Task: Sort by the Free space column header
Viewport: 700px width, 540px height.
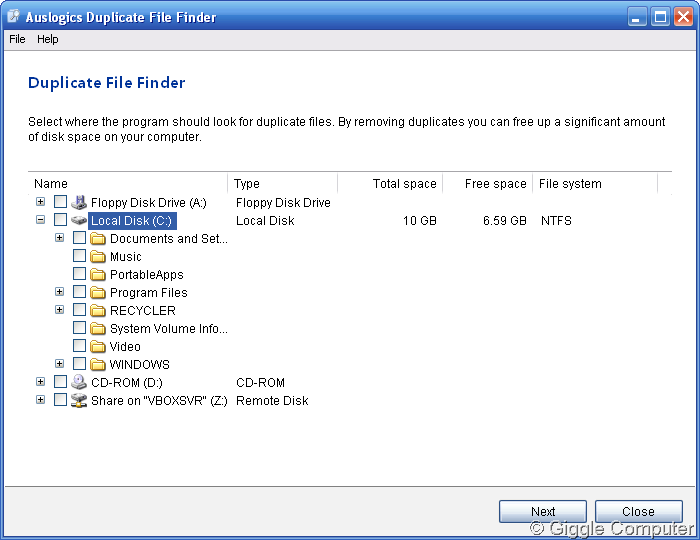Action: point(488,183)
